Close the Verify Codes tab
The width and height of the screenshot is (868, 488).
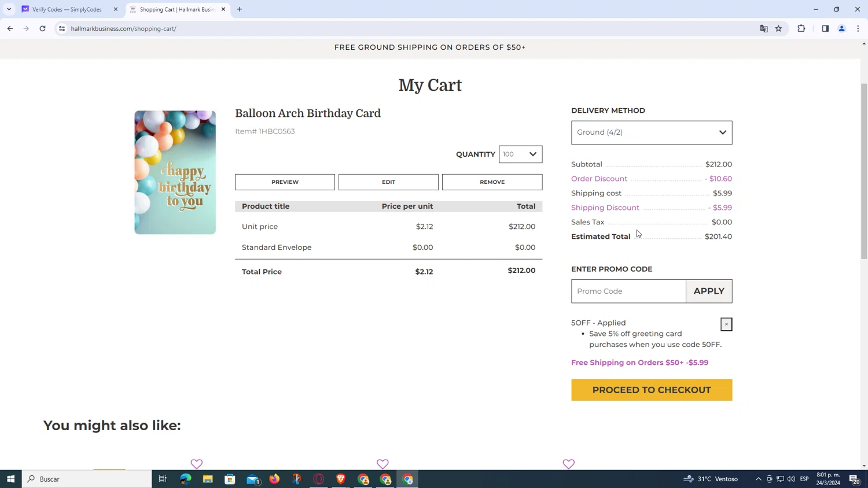[116, 9]
